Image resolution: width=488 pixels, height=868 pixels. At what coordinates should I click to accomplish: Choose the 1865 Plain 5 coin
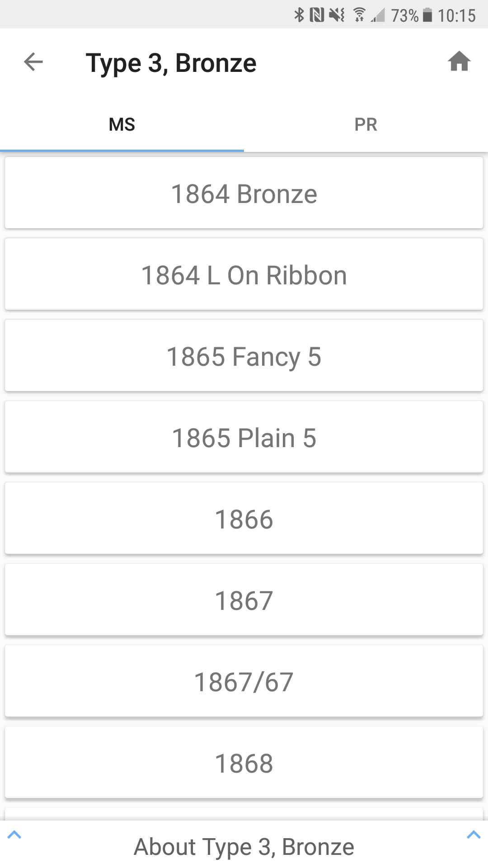pyautogui.click(x=244, y=438)
